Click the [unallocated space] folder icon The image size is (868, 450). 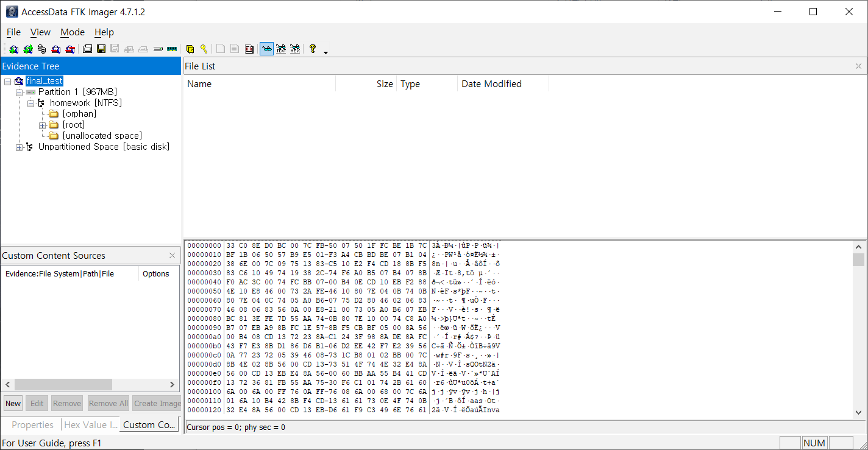(54, 136)
